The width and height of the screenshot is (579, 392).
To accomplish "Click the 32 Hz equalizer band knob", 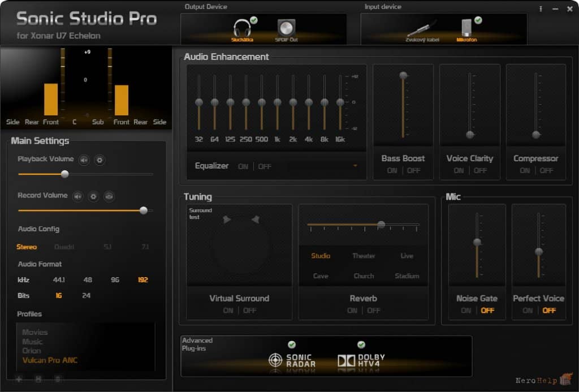I will [x=199, y=102].
